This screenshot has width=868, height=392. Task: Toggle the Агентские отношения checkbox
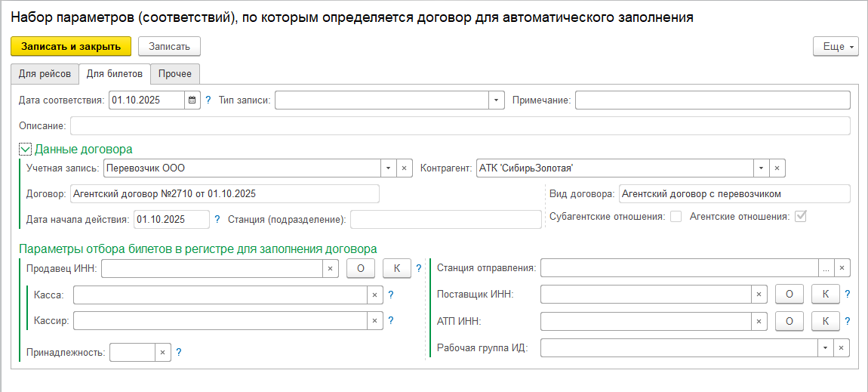pos(801,217)
